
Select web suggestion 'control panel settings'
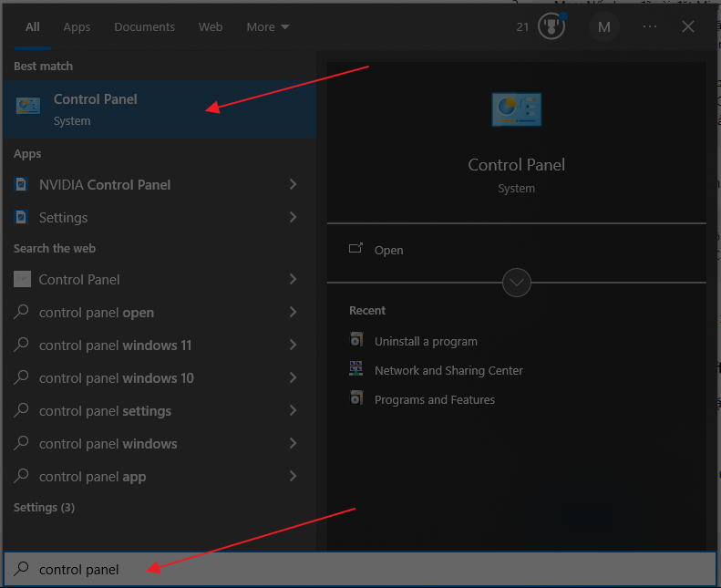coord(160,410)
